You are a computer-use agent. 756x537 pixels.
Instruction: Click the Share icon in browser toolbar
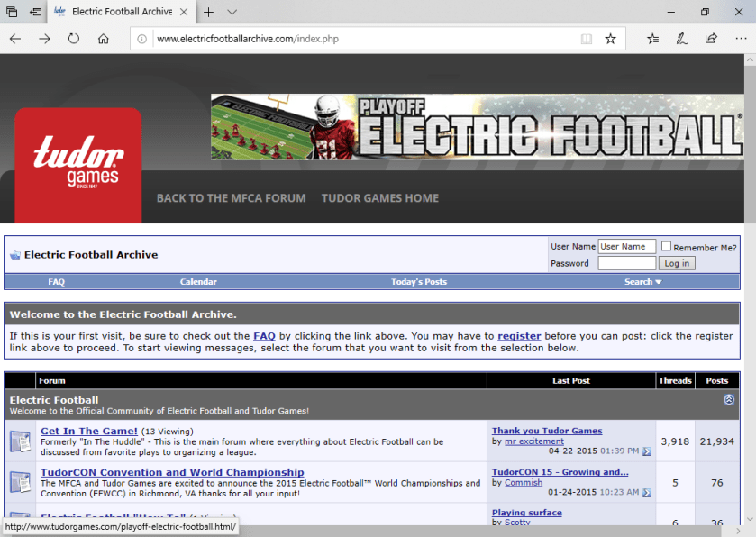tap(711, 39)
